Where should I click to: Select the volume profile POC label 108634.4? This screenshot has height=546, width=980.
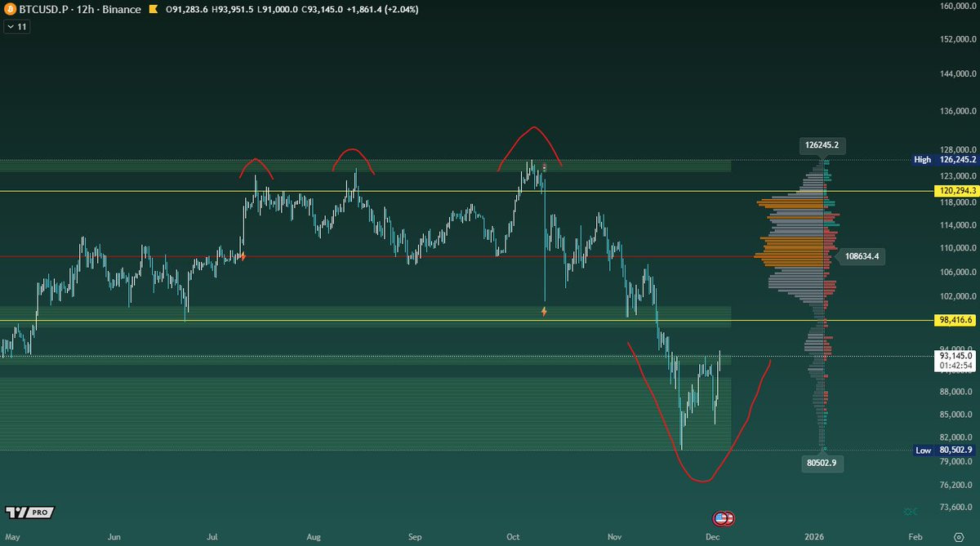861,256
